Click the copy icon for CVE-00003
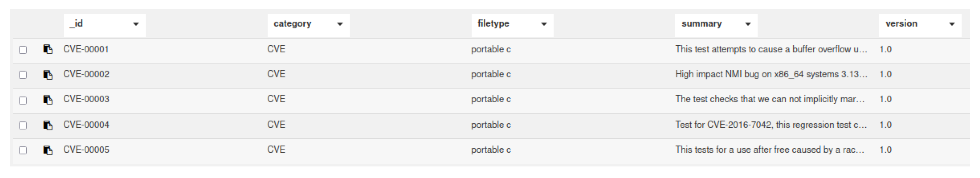The width and height of the screenshot is (980, 178). [x=47, y=100]
